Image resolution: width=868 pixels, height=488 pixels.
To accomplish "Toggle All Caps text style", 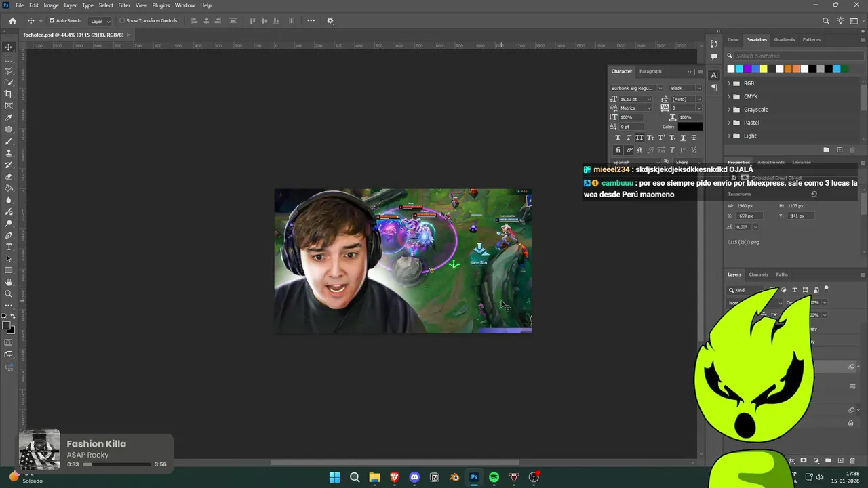I will (639, 138).
